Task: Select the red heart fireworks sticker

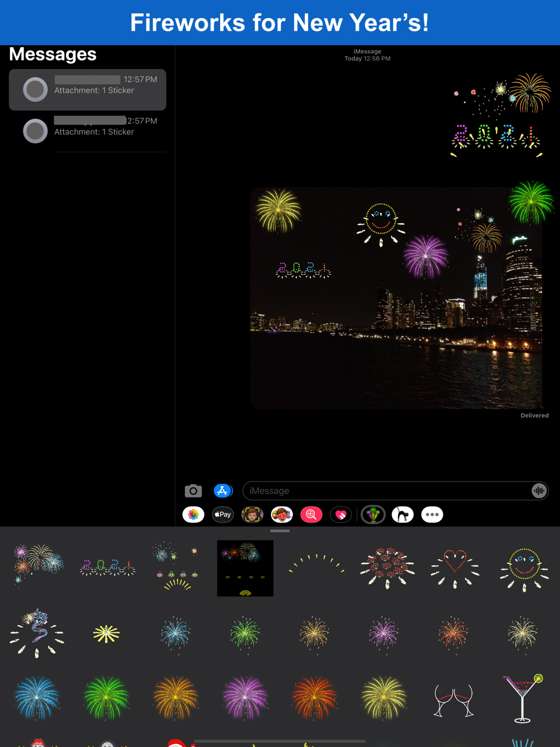Action: (x=455, y=568)
